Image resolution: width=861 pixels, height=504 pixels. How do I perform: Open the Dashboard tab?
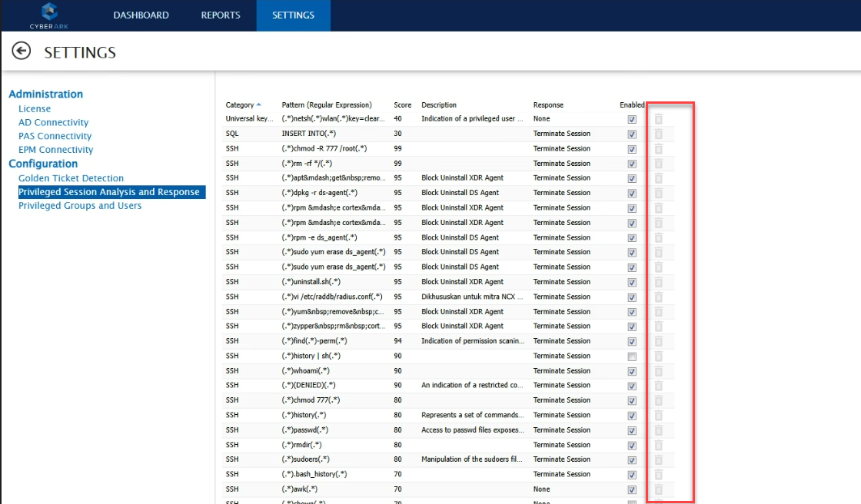[x=141, y=15]
